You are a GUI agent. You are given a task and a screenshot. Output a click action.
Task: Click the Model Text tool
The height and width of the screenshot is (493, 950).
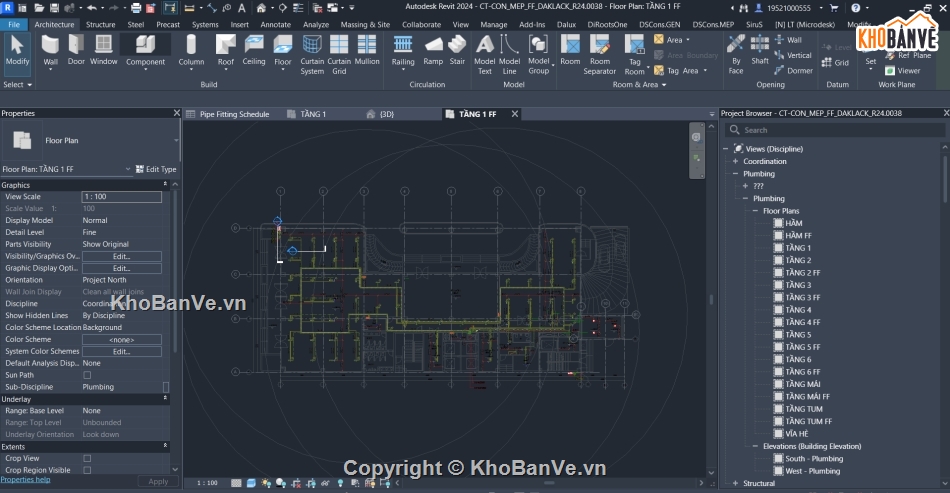click(485, 55)
